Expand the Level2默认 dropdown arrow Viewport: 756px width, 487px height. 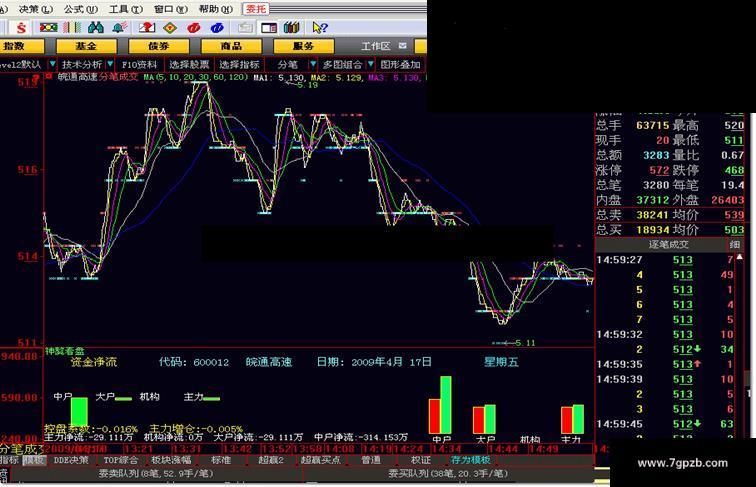coord(52,64)
